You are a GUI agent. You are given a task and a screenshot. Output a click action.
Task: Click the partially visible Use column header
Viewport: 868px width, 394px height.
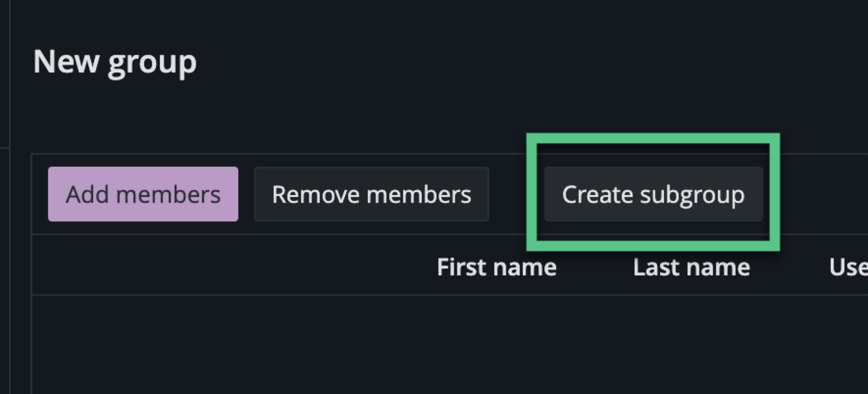[848, 268]
